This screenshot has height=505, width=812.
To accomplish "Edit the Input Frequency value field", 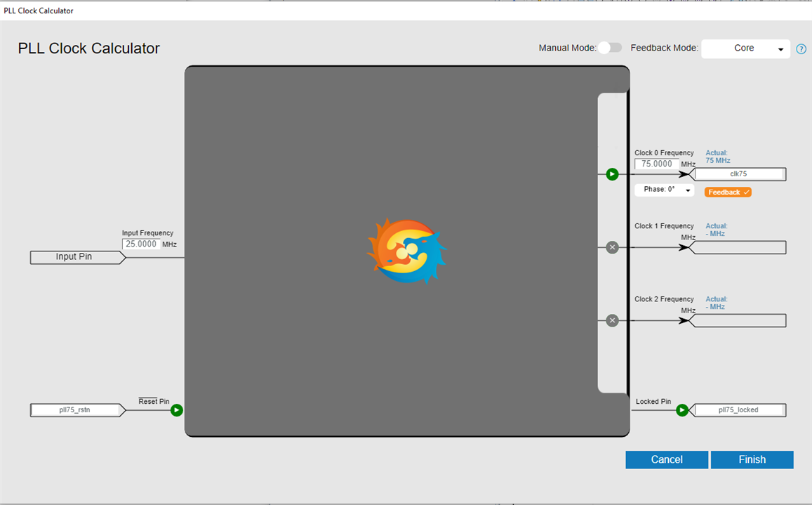I will (141, 244).
